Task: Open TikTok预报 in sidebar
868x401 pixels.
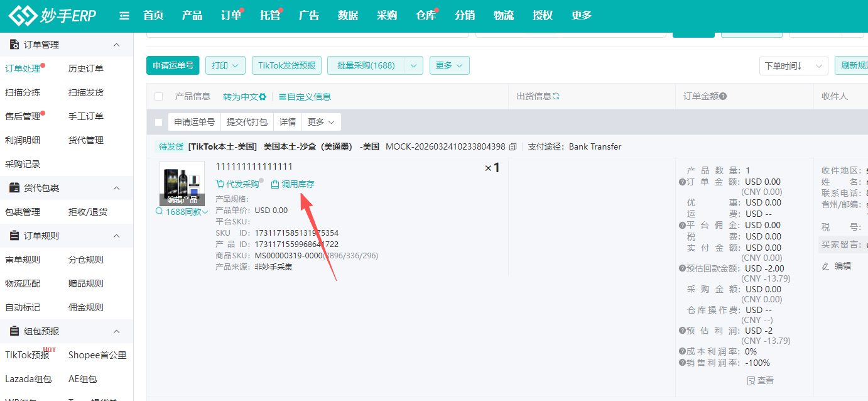Action: (27, 355)
